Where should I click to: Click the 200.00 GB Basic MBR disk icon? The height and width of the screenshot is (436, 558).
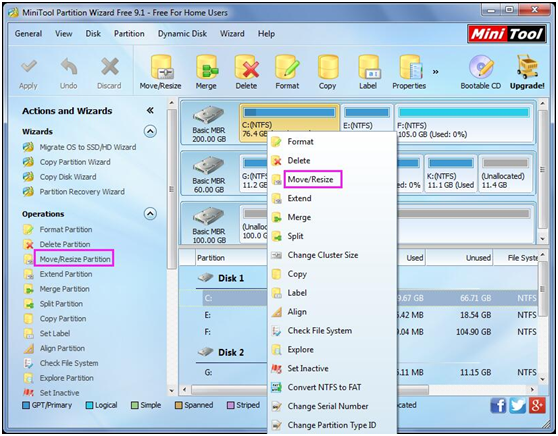(209, 115)
